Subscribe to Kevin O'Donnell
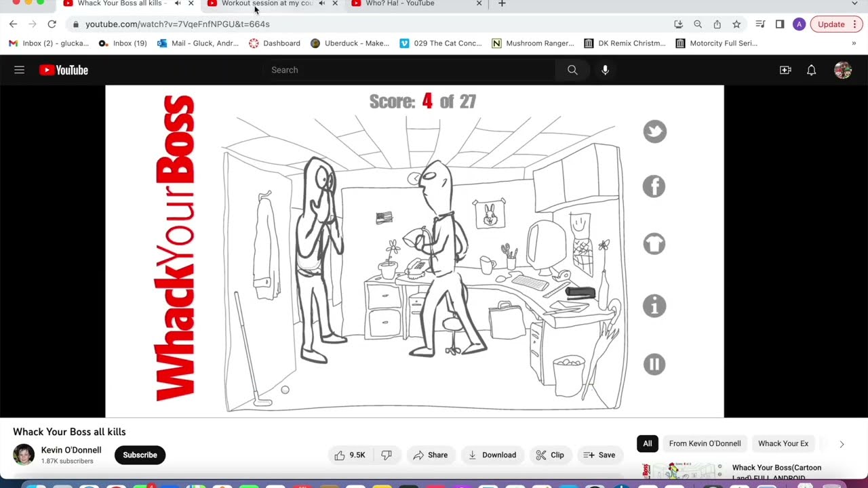The width and height of the screenshot is (868, 488). click(x=140, y=455)
